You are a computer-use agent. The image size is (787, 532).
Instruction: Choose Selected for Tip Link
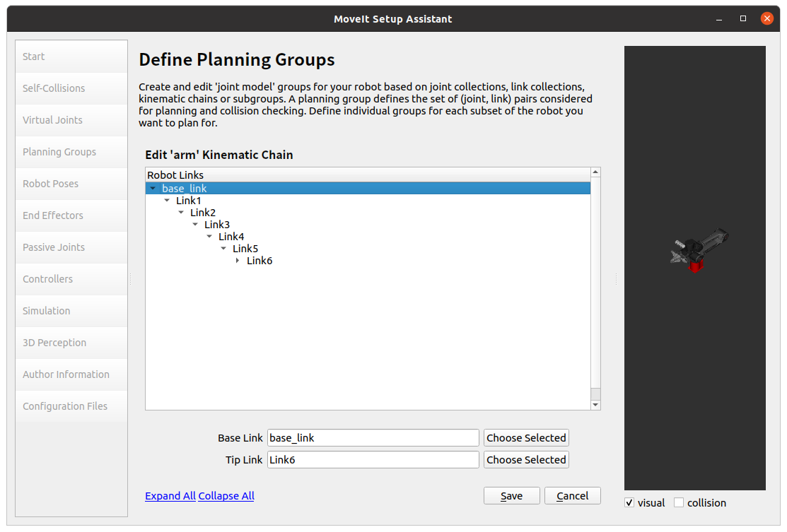(x=526, y=460)
